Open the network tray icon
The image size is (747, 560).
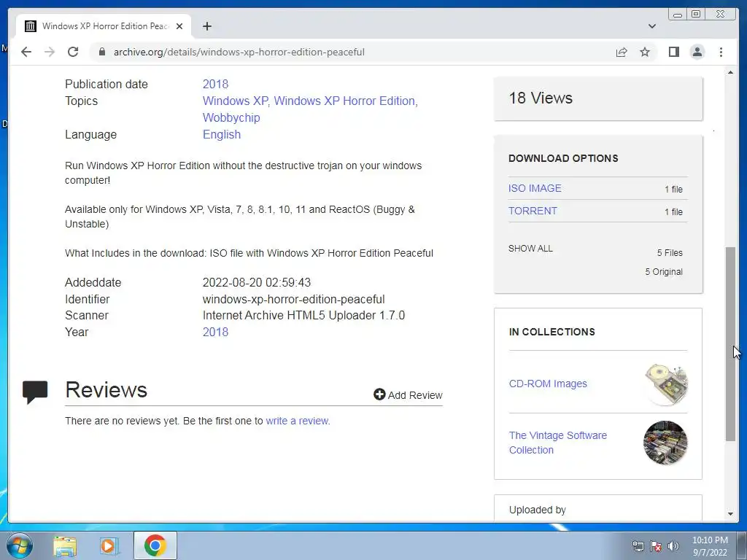click(638, 546)
